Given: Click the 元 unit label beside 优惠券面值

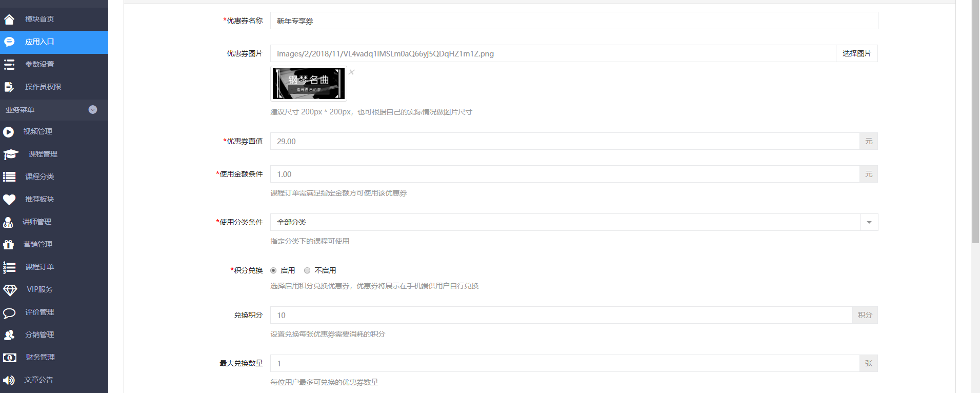Looking at the screenshot, I should 869,141.
